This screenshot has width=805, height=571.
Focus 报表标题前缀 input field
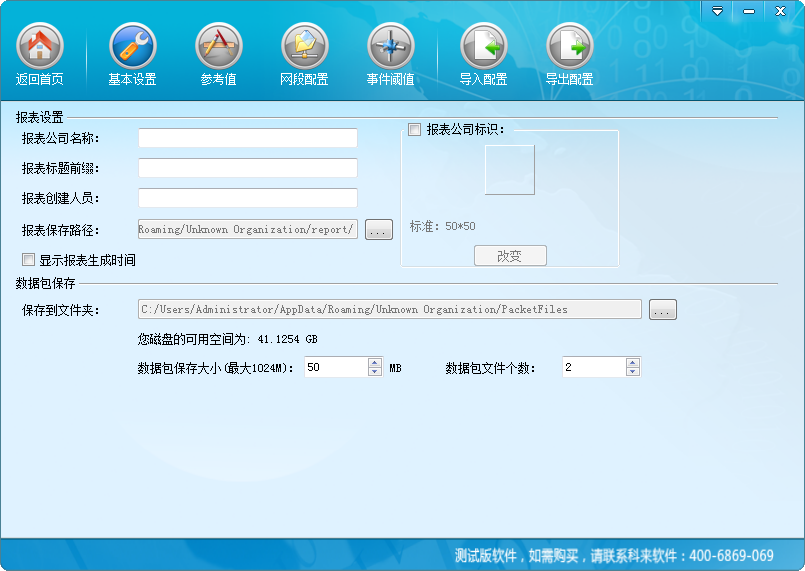coord(248,168)
